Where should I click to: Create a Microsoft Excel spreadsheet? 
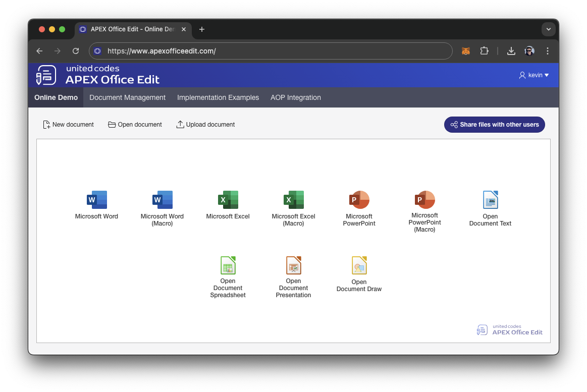(x=228, y=200)
